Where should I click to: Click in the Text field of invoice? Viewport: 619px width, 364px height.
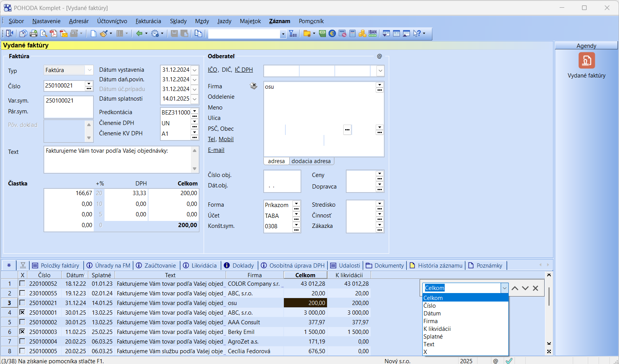tap(118, 159)
